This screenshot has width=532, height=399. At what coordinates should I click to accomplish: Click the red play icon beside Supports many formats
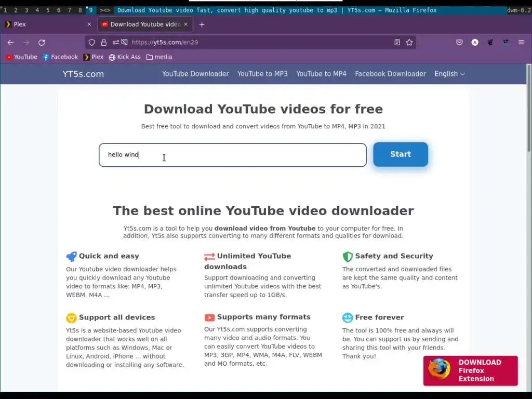pyautogui.click(x=209, y=317)
